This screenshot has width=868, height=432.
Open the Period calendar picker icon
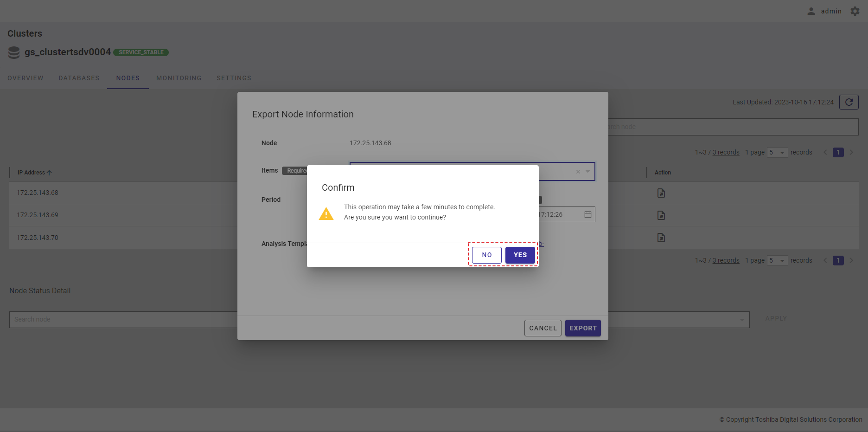(x=588, y=214)
